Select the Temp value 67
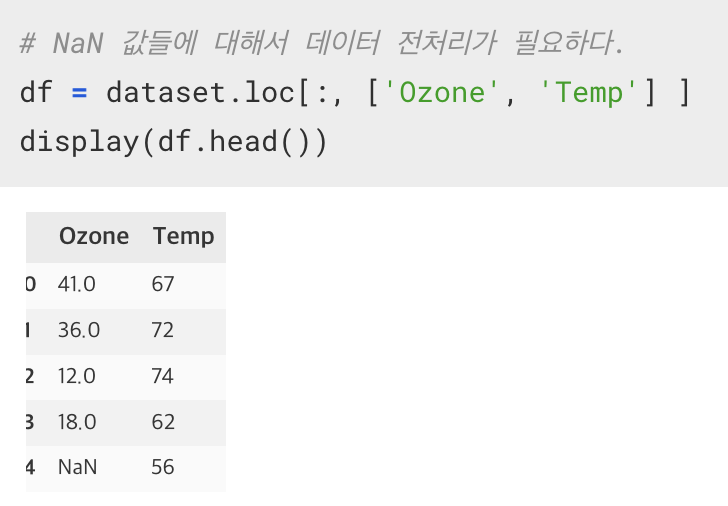 click(x=163, y=284)
